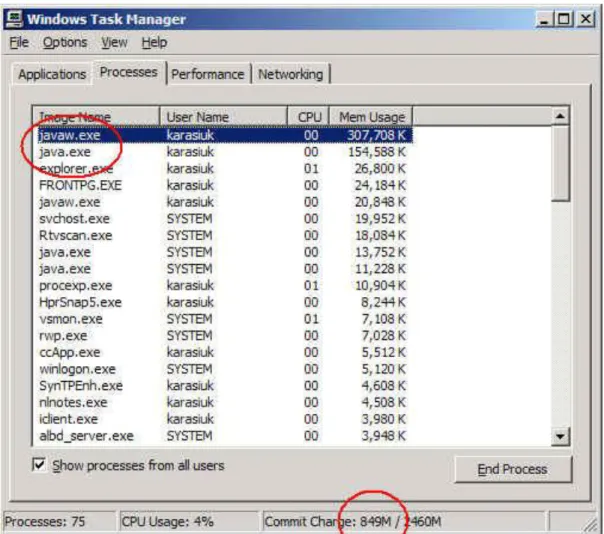This screenshot has width=604, height=534.
Task: Click the window resize grip corner
Action: pyautogui.click(x=591, y=524)
